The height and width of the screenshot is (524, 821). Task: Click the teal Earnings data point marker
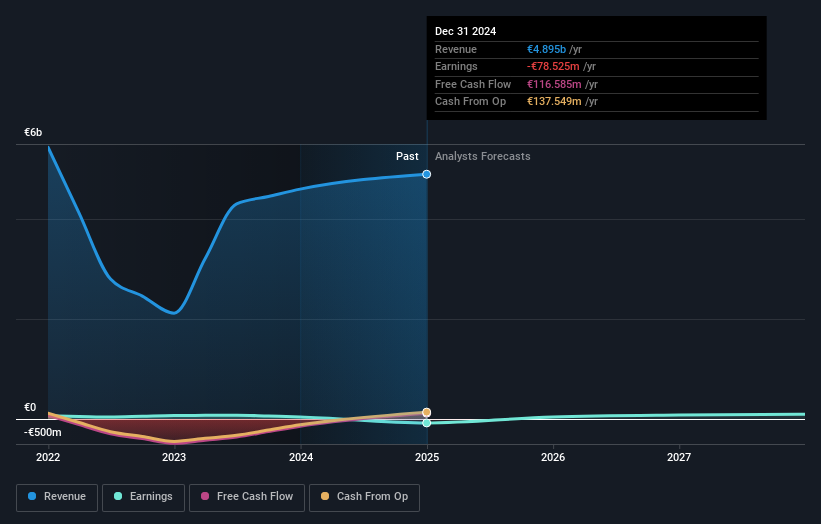coord(427,423)
